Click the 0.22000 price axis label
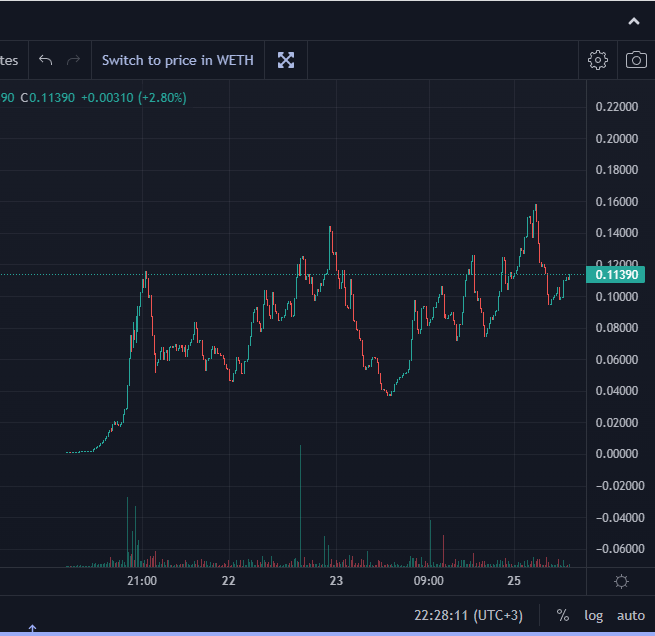Viewport: 655px width, 636px height. [617, 107]
